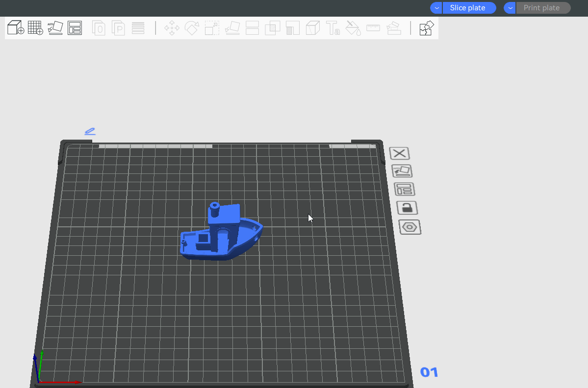Click the Auto orient toolbar icon
Image resolution: width=588 pixels, height=388 pixels.
55,28
